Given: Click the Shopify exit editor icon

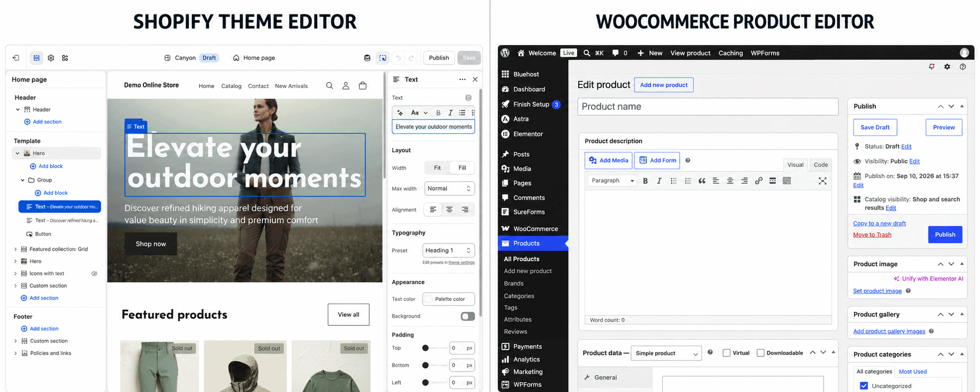Looking at the screenshot, I should coord(16,58).
